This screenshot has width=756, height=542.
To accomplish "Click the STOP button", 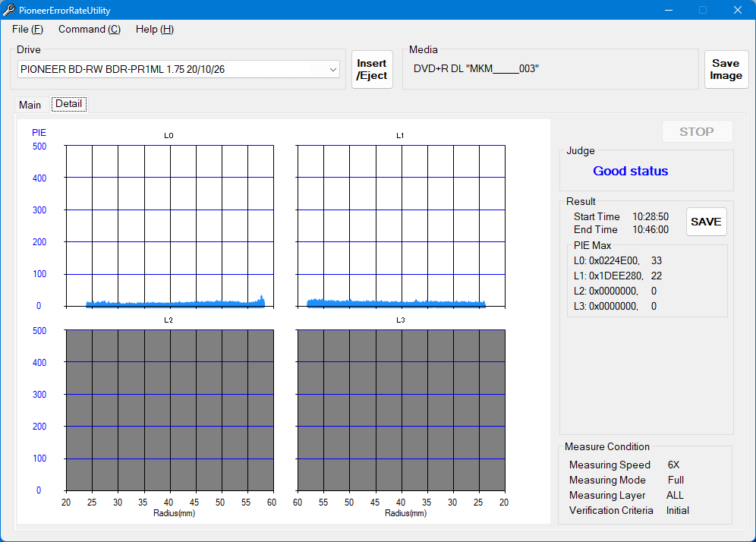I will point(696,131).
